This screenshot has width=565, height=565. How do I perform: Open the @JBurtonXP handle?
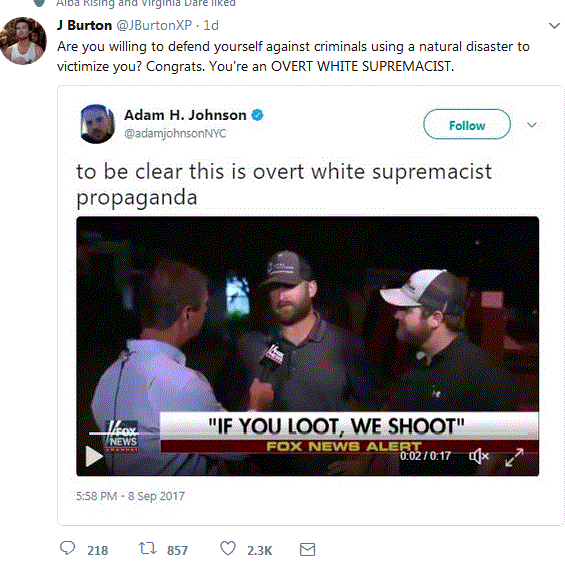coord(154,25)
